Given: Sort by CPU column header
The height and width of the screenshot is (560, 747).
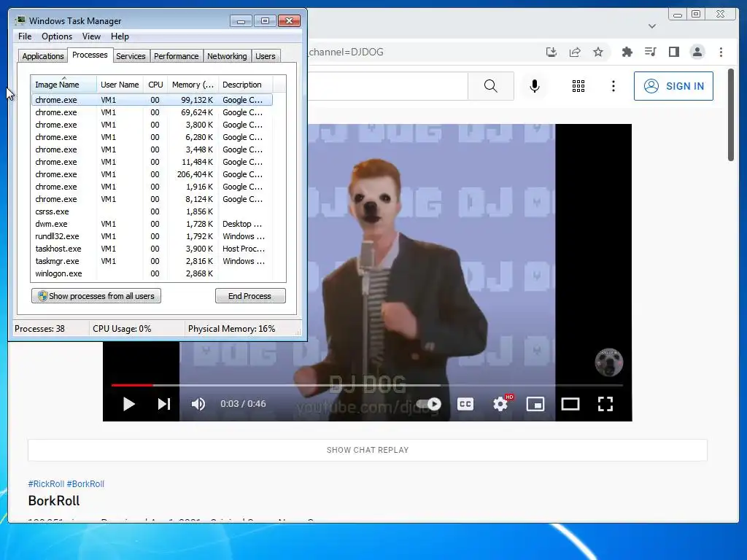Looking at the screenshot, I should click(155, 85).
